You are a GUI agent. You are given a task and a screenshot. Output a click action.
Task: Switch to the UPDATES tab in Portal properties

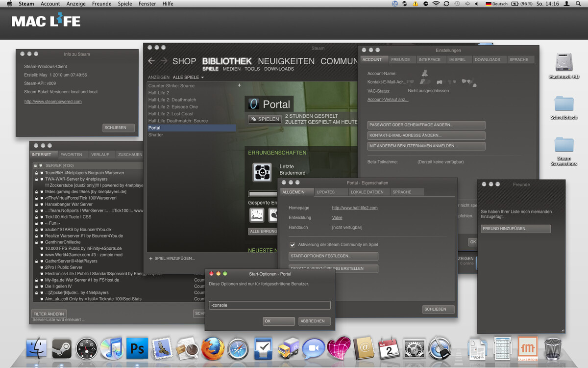331,192
